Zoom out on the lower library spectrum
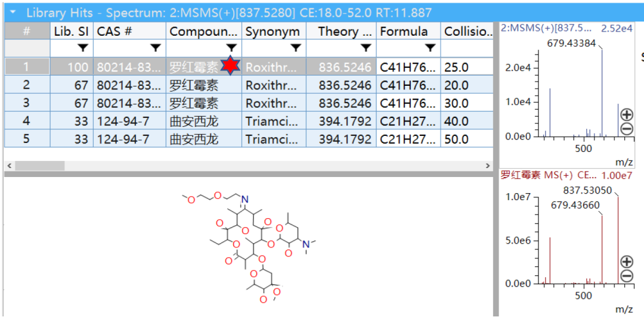The image size is (644, 320). coord(627,275)
